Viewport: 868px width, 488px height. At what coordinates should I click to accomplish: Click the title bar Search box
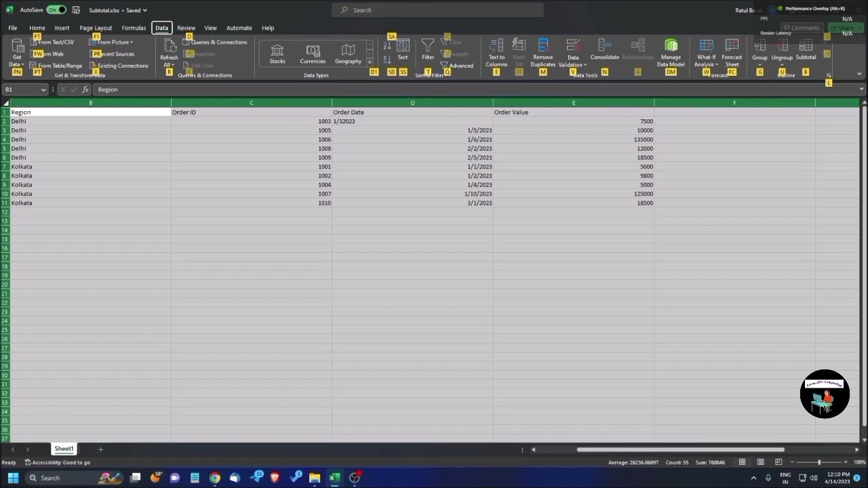click(437, 10)
